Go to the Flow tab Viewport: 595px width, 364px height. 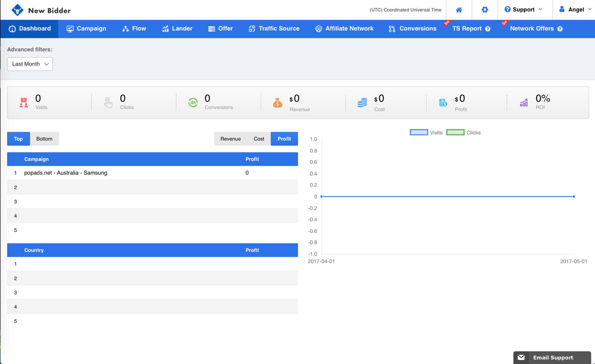pyautogui.click(x=134, y=29)
